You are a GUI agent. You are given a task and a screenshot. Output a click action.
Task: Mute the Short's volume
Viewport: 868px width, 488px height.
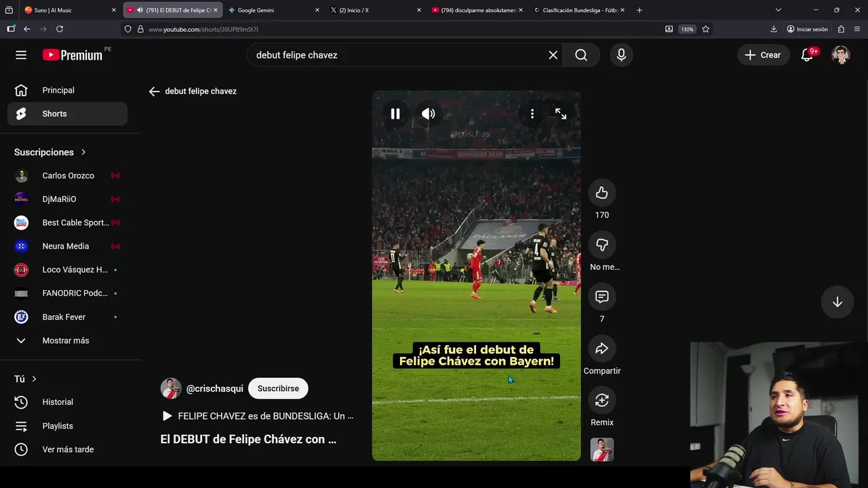click(429, 114)
